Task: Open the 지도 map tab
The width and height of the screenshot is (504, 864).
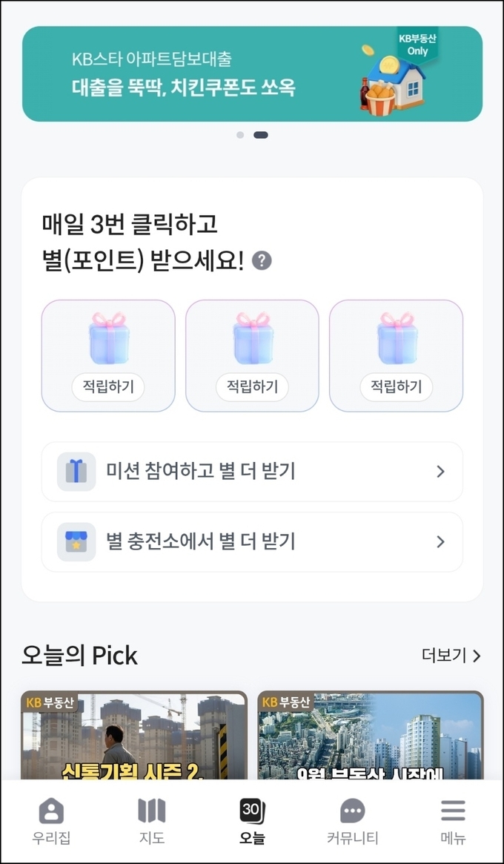Action: click(x=152, y=811)
